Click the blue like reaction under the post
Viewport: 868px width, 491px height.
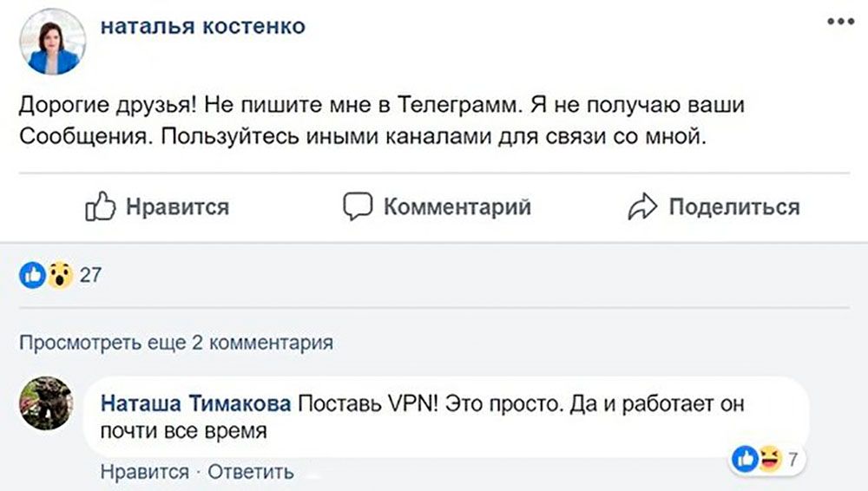point(34,276)
